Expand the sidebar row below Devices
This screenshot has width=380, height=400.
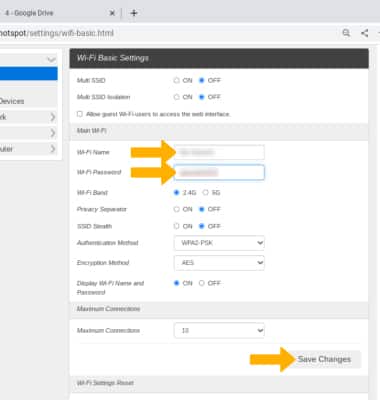pos(29,117)
